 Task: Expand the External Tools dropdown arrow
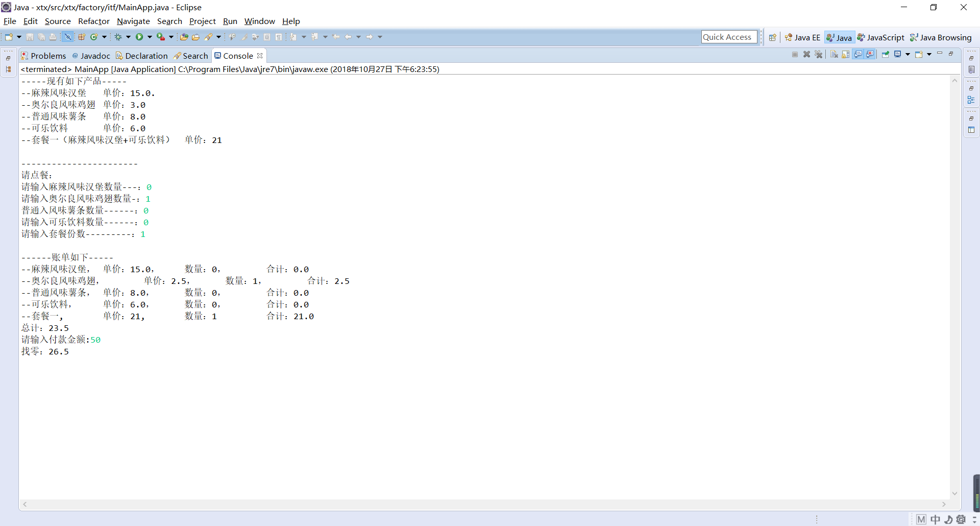pos(171,37)
